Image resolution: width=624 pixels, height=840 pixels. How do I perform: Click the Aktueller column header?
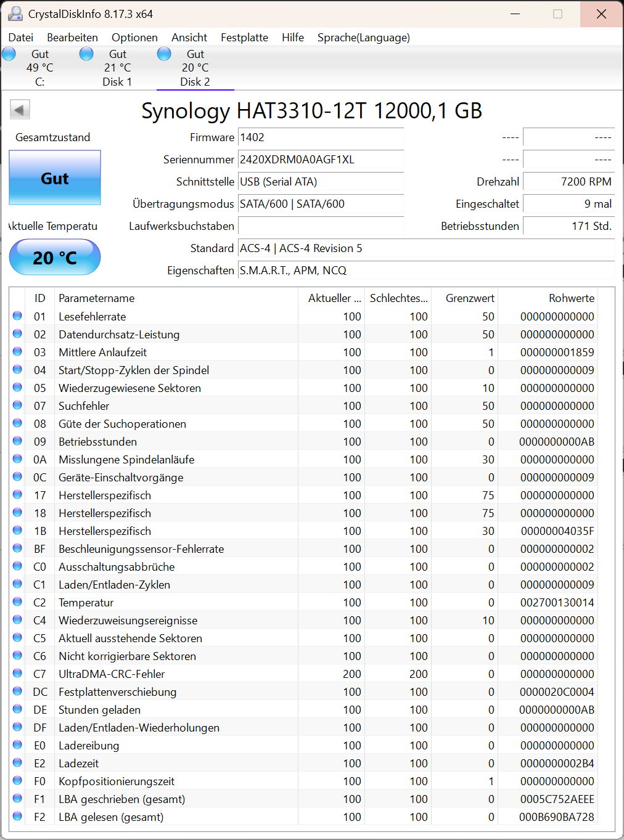[x=332, y=298]
